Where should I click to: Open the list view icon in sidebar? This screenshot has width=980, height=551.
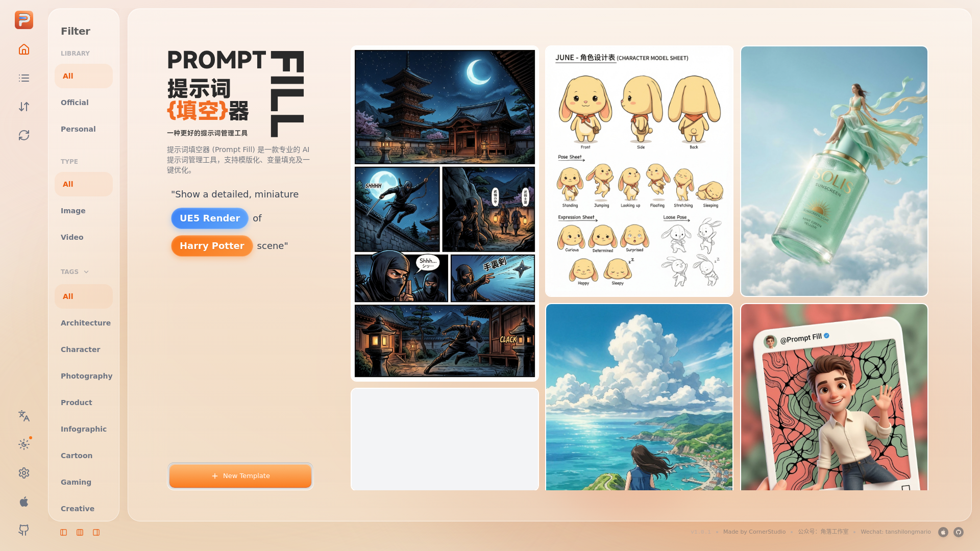pos(24,78)
